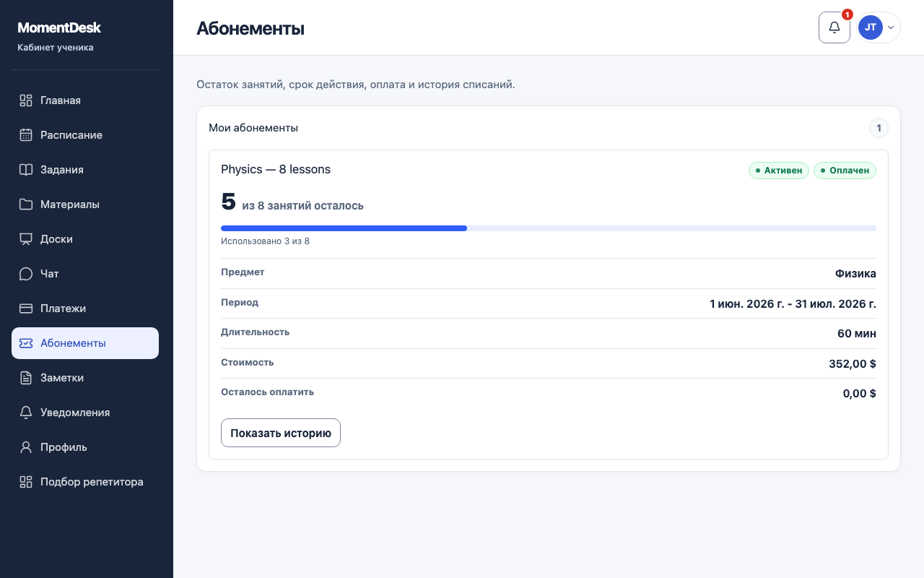Click the Физика subject value
The width and height of the screenshot is (924, 578).
coord(855,274)
